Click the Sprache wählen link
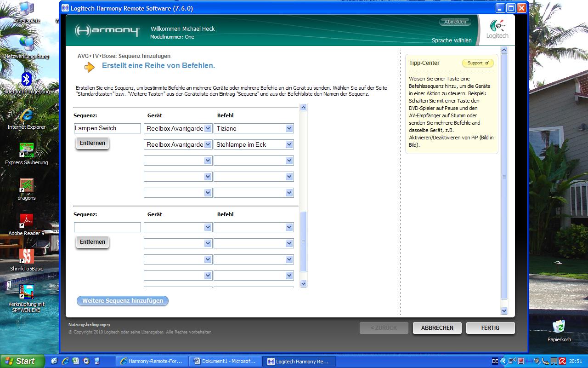This screenshot has width=588, height=368. 451,40
